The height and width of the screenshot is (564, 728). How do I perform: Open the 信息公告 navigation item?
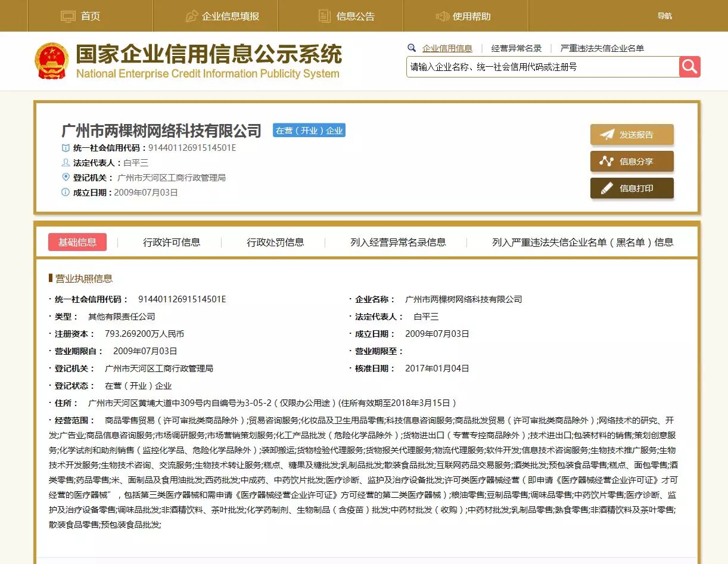coord(341,16)
